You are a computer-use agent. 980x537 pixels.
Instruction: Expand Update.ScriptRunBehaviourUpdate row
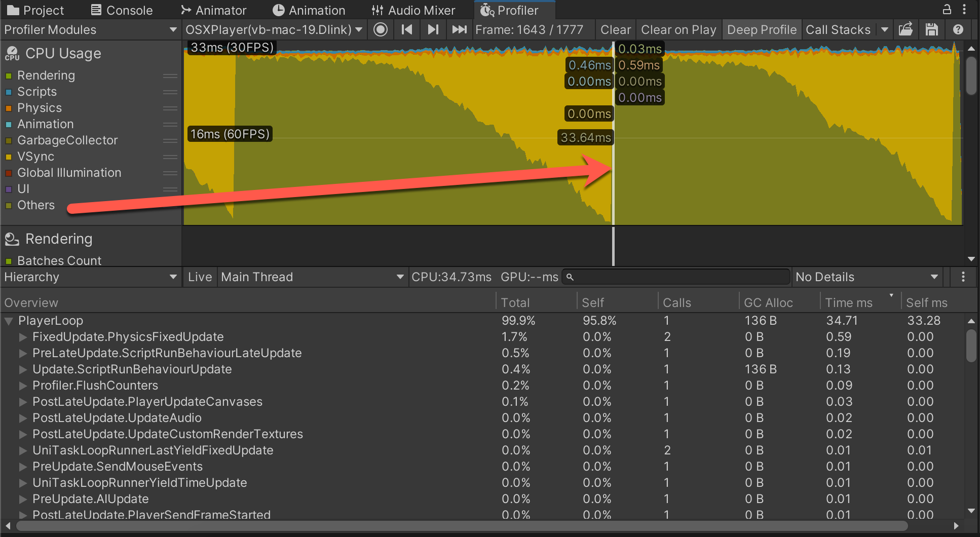click(x=23, y=369)
